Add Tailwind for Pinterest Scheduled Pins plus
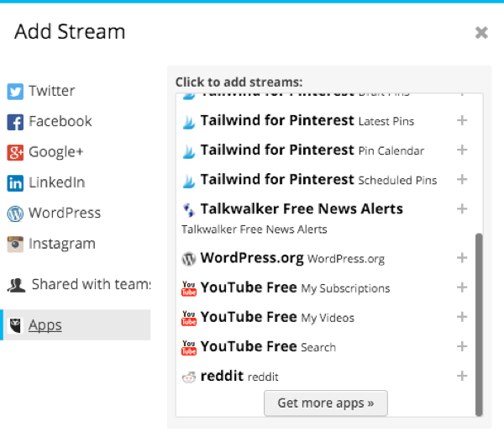 click(x=462, y=180)
